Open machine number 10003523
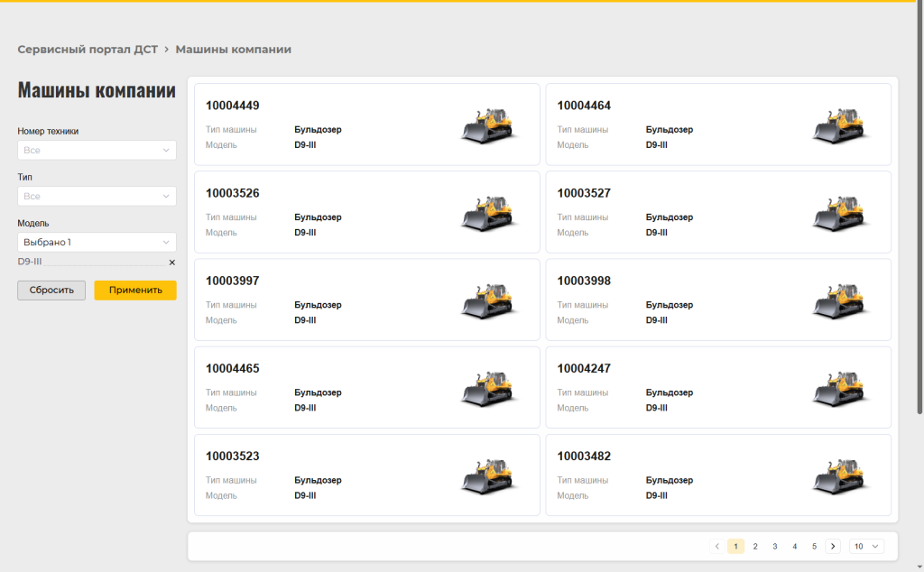Screen dimensions: 924x572 point(232,456)
